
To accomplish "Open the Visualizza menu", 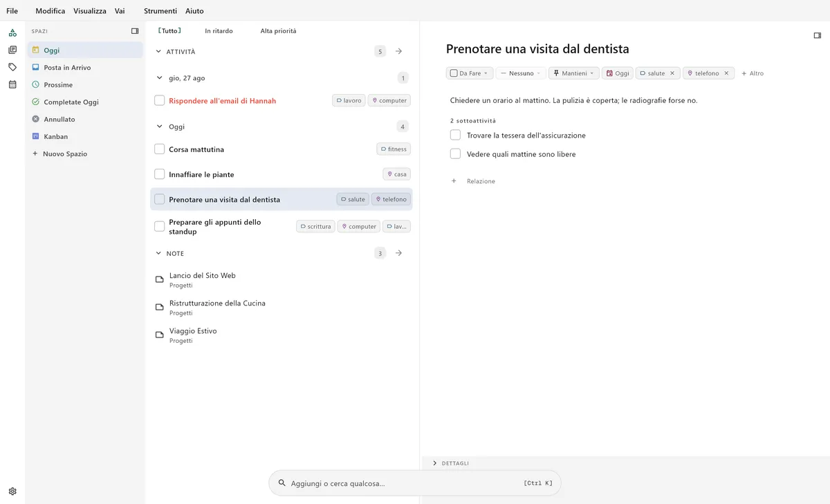I will coord(90,11).
